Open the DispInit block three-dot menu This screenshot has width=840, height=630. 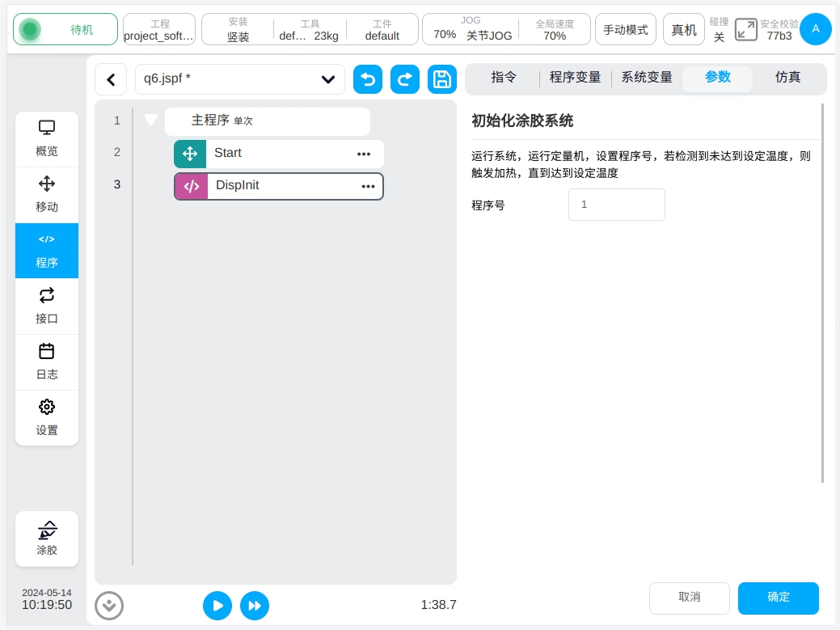pyautogui.click(x=368, y=186)
